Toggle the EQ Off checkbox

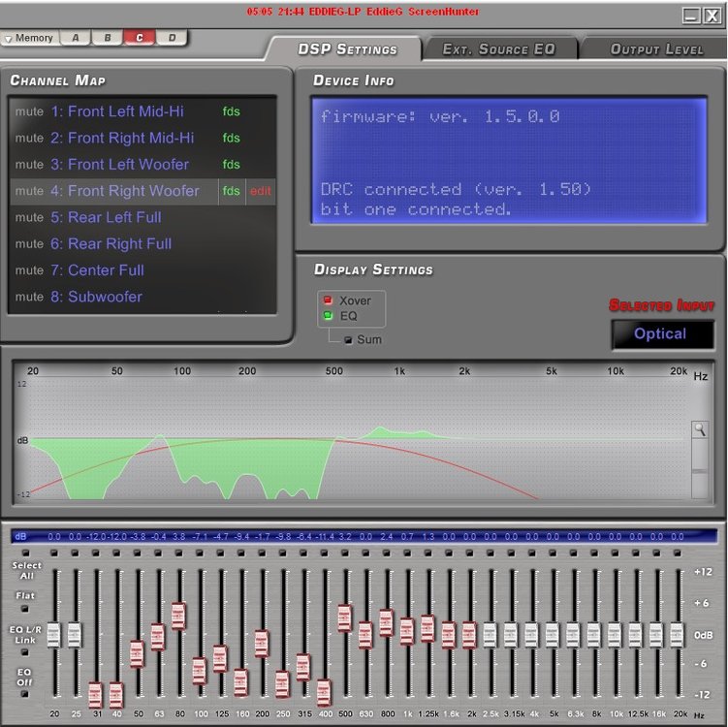pyautogui.click(x=25, y=694)
